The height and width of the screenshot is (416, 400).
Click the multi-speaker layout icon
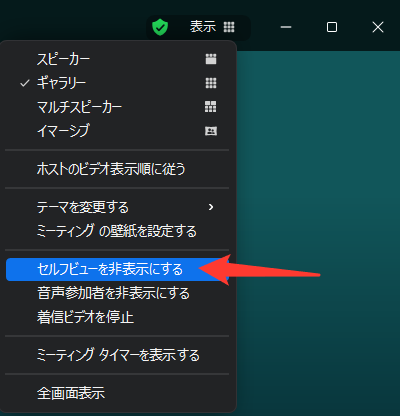click(211, 107)
